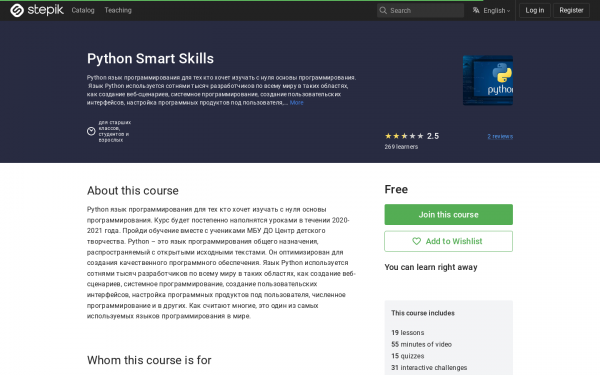Focus the Search input field
This screenshot has width=600, height=375.
pos(421,10)
